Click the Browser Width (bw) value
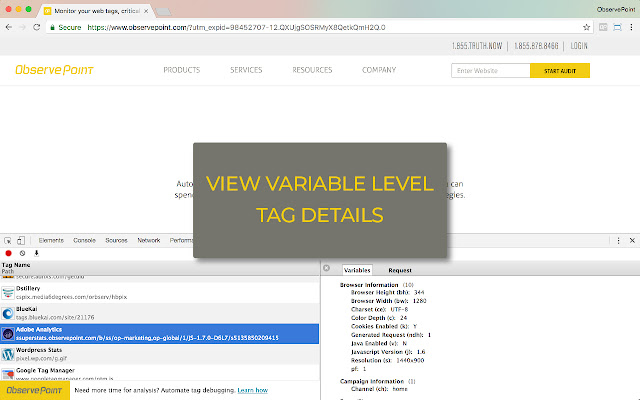The image size is (640, 400). tap(419, 301)
